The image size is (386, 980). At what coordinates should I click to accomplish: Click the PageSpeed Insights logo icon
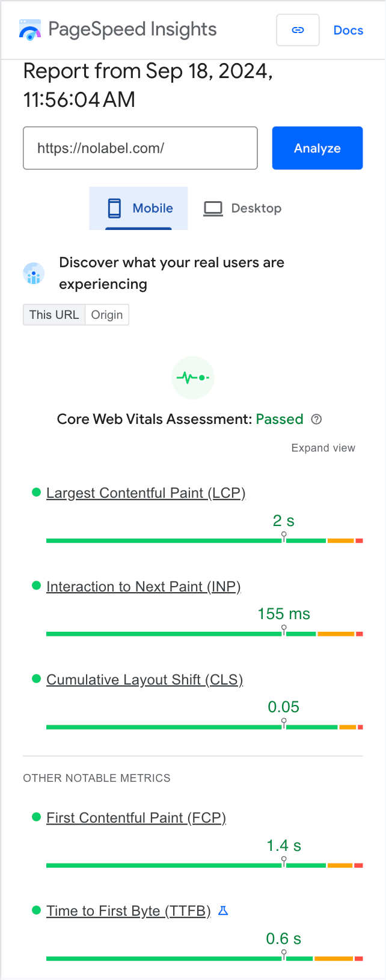(30, 30)
